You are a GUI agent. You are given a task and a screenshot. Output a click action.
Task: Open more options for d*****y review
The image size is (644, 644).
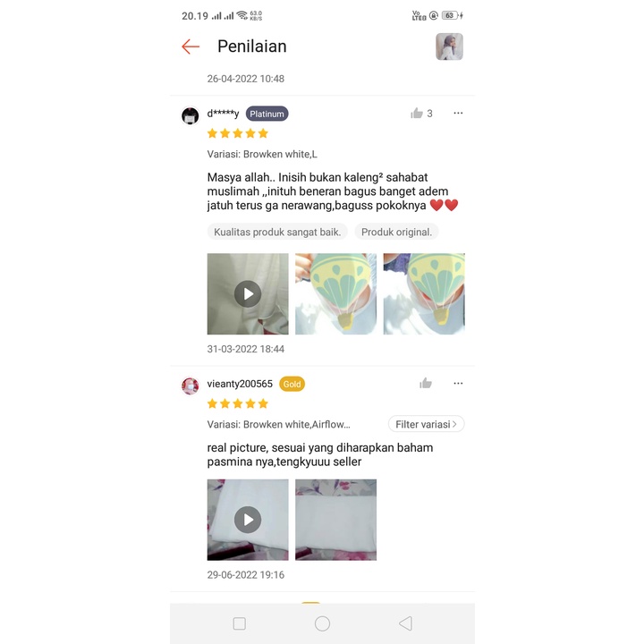coord(458,113)
